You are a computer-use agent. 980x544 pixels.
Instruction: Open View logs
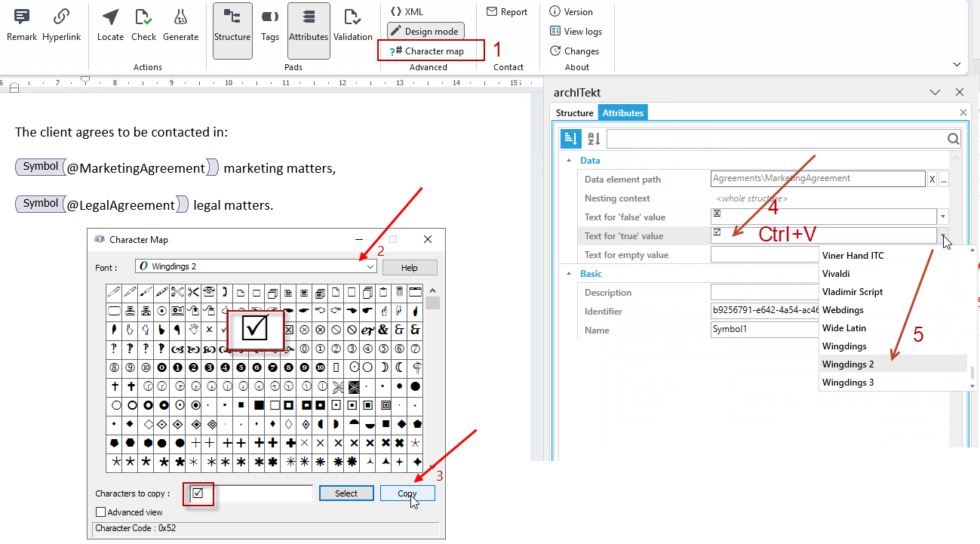pyautogui.click(x=576, y=32)
